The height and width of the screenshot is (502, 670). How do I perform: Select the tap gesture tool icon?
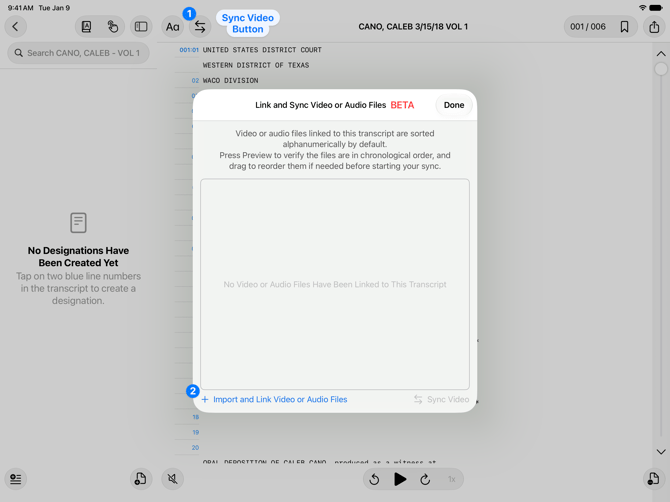coord(113,26)
